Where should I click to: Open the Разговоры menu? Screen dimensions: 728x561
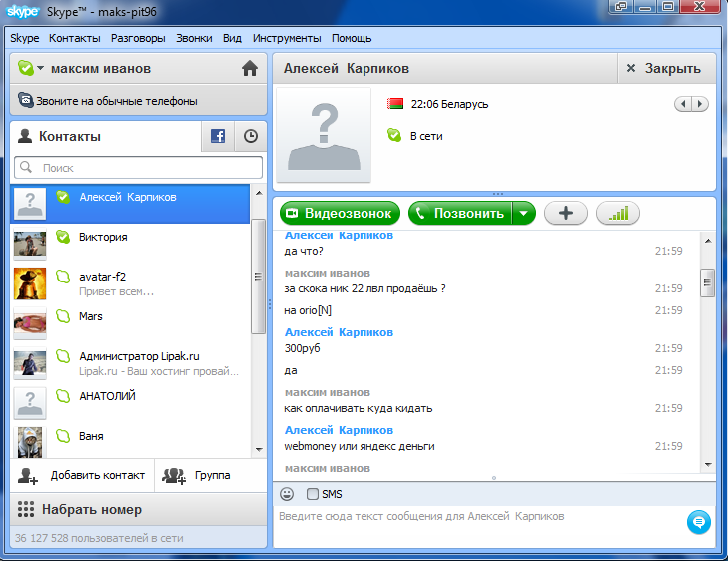point(138,38)
